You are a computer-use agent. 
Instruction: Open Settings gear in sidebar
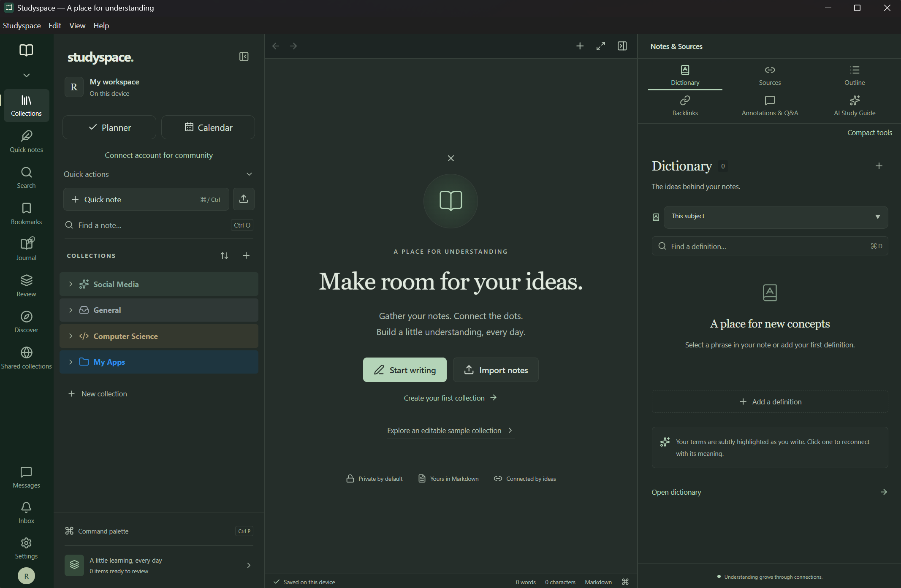(26, 548)
